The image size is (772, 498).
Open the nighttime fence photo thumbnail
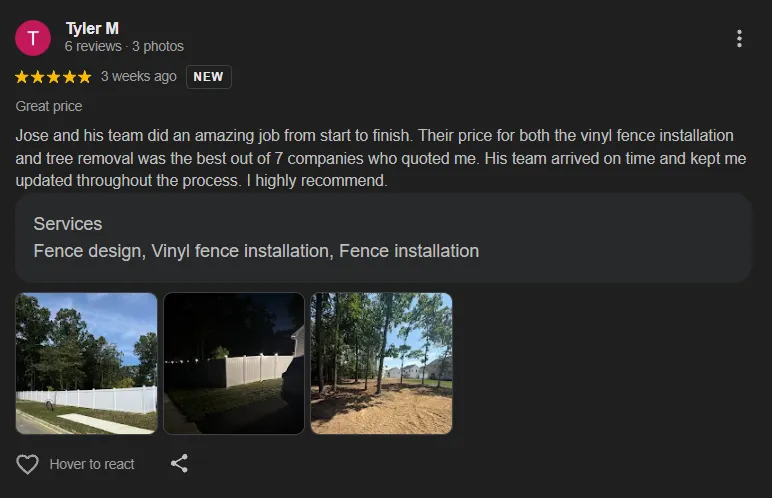[234, 363]
